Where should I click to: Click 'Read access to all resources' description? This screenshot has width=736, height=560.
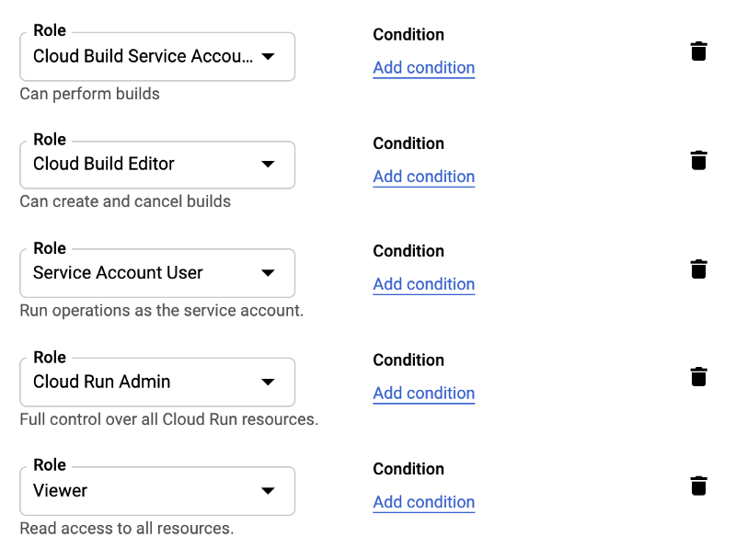pos(126,529)
